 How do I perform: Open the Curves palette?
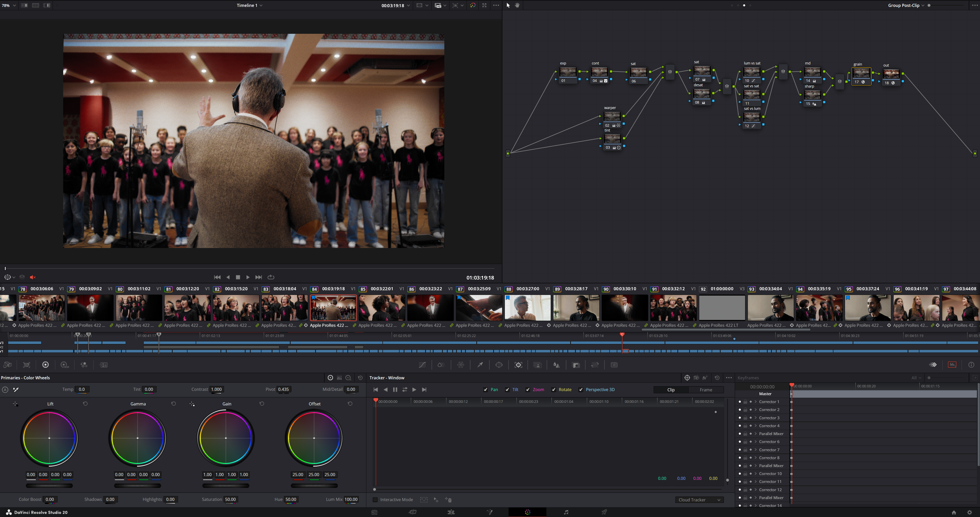click(x=422, y=365)
